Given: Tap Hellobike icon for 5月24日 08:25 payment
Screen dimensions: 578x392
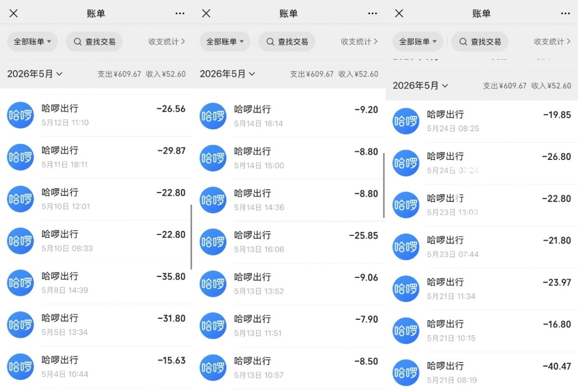Looking at the screenshot, I should (406, 121).
